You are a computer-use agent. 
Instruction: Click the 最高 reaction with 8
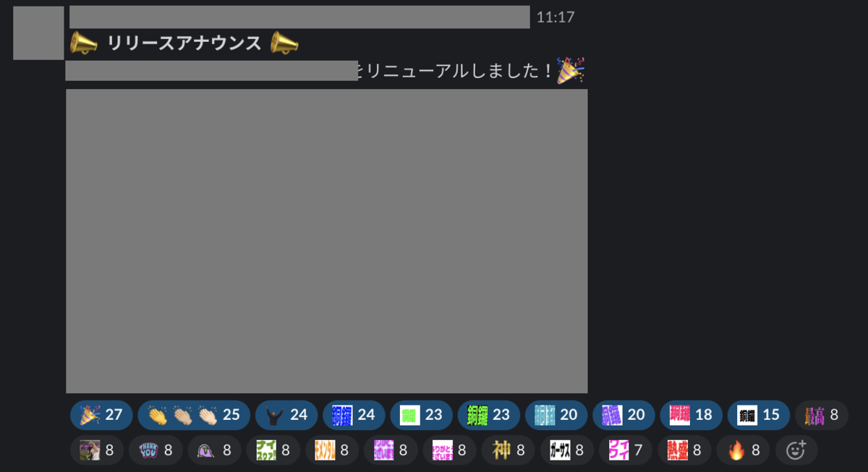(x=821, y=415)
